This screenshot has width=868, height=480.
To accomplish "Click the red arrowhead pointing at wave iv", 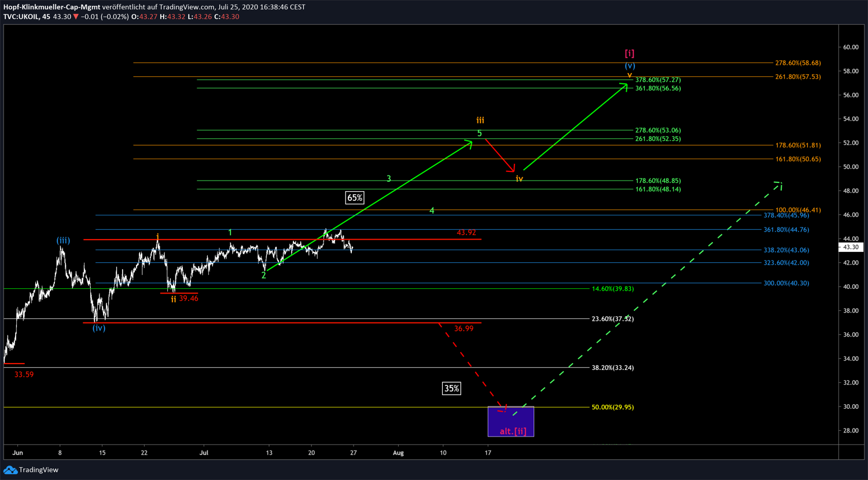I will [x=511, y=168].
